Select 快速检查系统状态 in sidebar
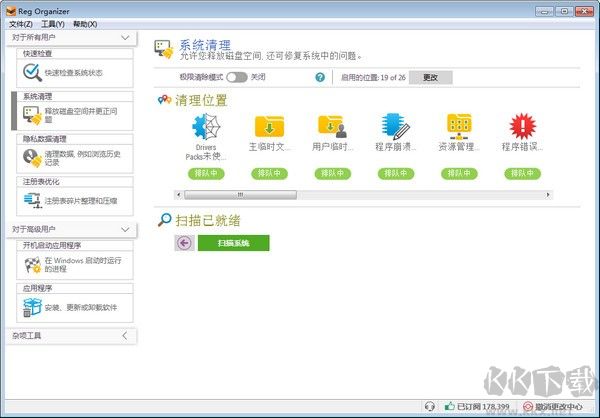This screenshot has width=600, height=418. (73, 73)
